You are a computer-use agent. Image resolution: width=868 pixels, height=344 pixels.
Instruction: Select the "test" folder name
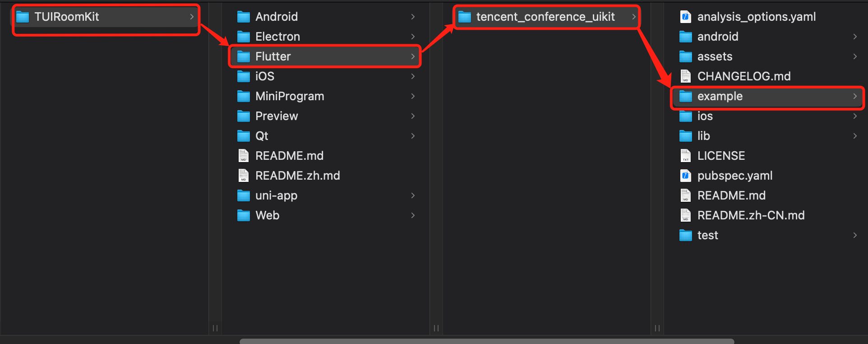tap(708, 235)
